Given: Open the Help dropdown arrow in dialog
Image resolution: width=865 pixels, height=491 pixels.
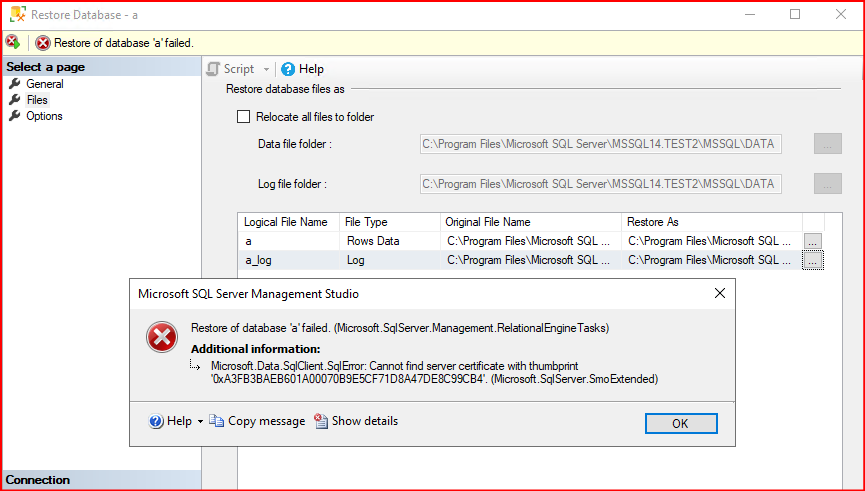Looking at the screenshot, I should pos(200,422).
